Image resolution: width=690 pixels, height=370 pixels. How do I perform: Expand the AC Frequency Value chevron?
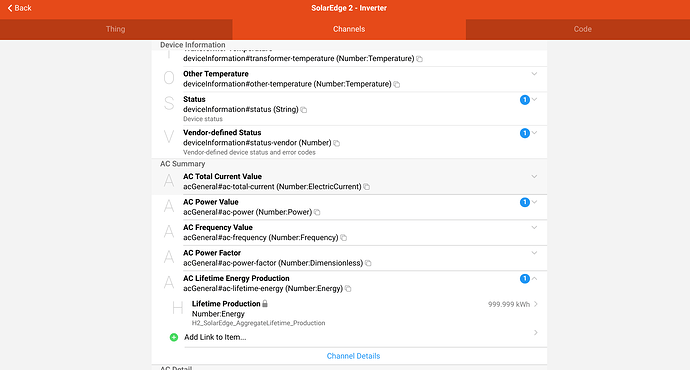(534, 227)
